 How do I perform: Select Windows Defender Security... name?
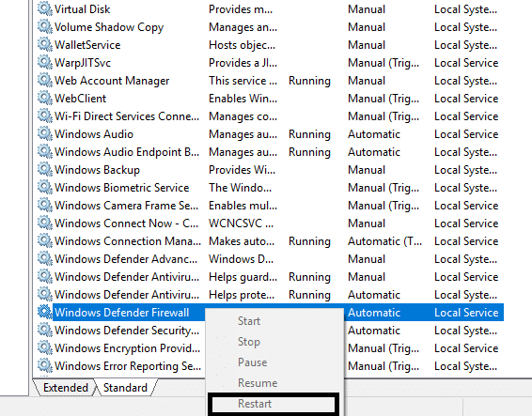(x=127, y=331)
